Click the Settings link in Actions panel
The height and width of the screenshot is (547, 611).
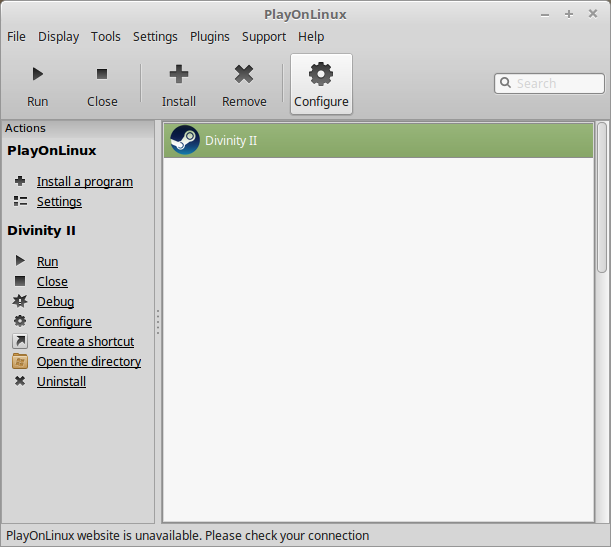[x=59, y=202]
